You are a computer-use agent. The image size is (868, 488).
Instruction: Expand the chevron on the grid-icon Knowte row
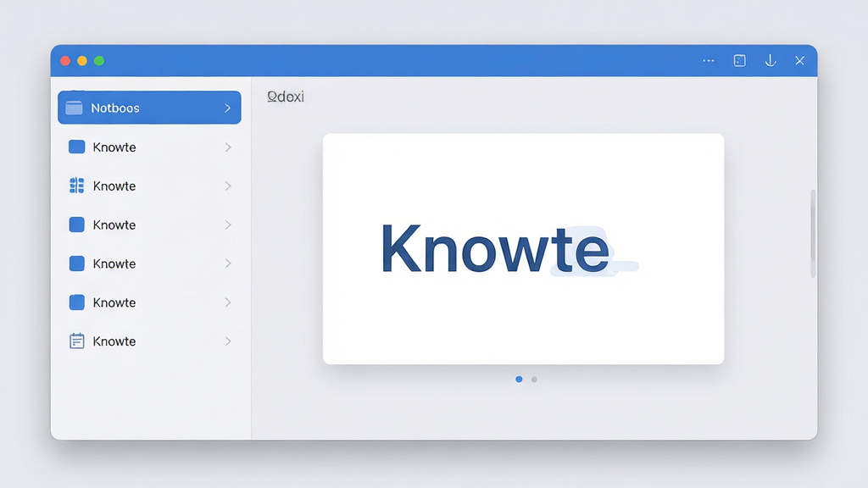pyautogui.click(x=228, y=186)
